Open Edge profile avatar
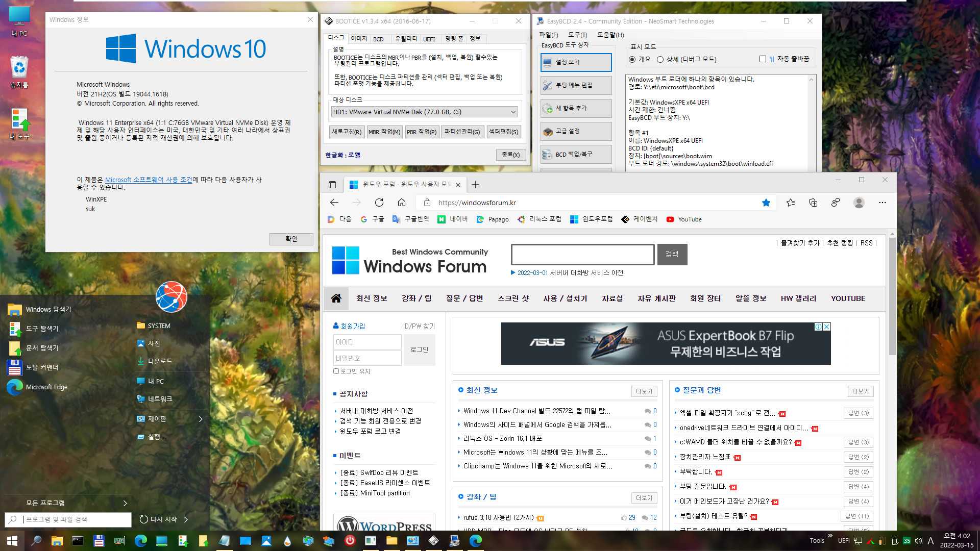 859,203
